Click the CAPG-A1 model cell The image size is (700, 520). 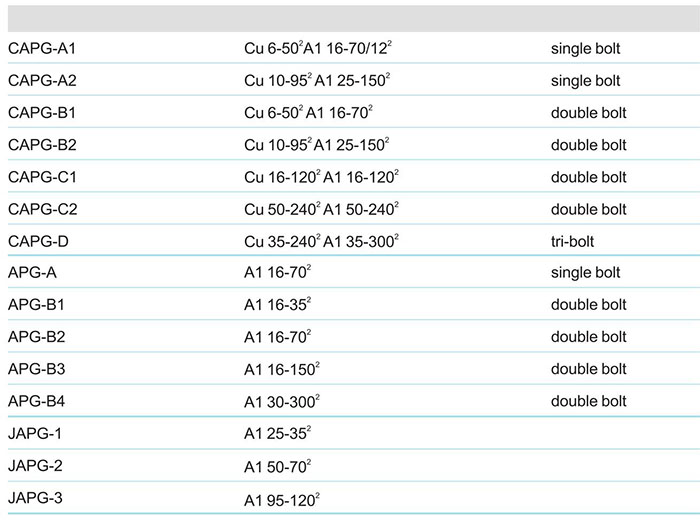click(x=42, y=48)
